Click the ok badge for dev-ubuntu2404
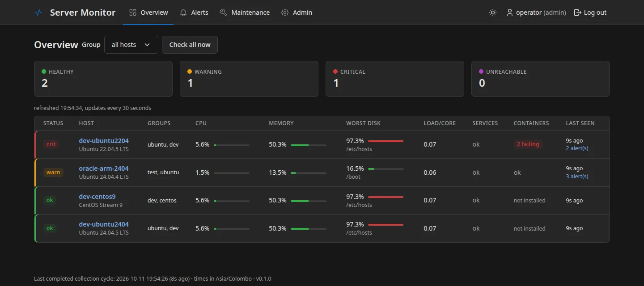Screen dimensions: 644x286 point(50,228)
